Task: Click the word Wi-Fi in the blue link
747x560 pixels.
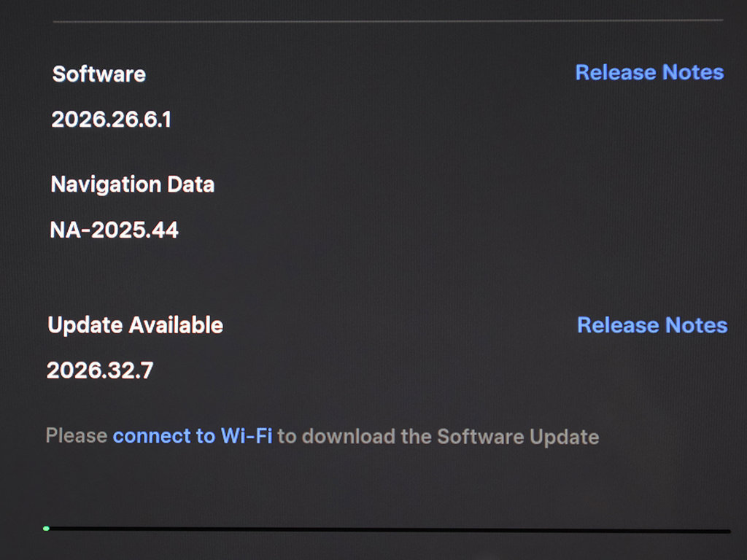Action: pos(247,436)
